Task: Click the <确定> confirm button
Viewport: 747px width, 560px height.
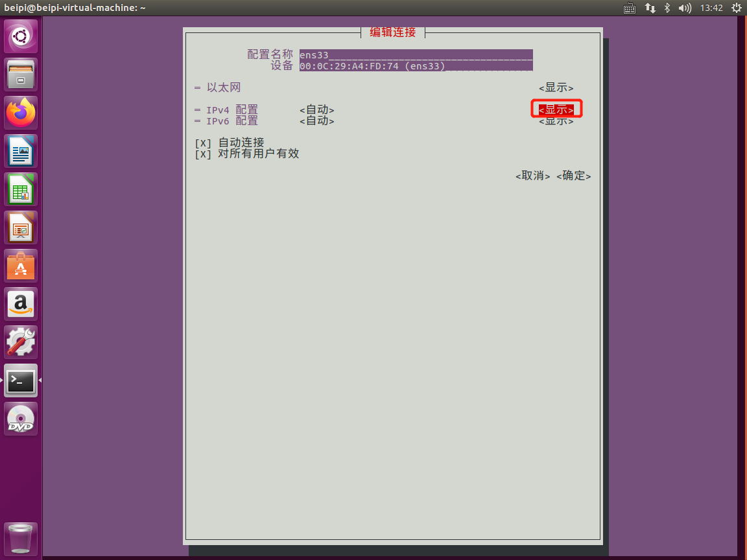Action: click(574, 176)
